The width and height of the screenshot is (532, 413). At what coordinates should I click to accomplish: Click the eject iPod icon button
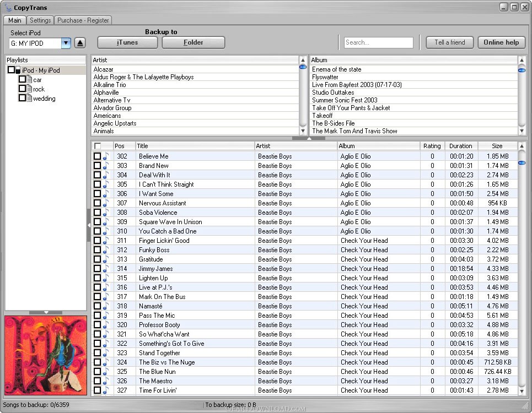point(80,43)
